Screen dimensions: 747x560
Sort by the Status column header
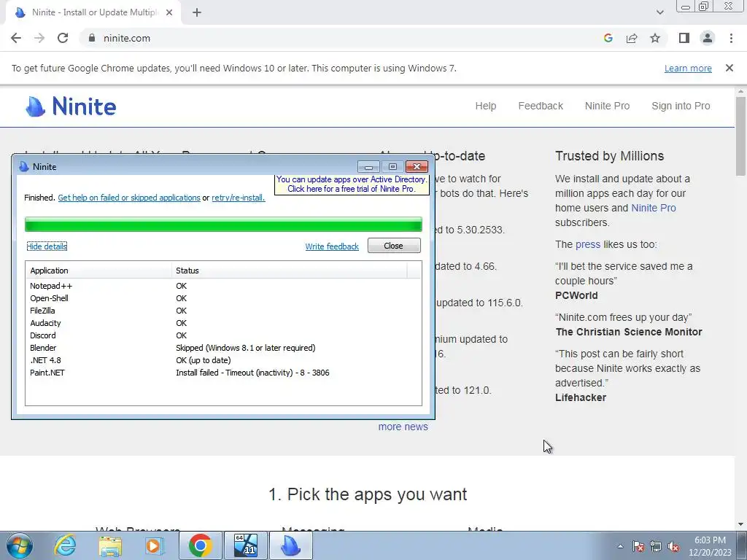click(x=290, y=271)
